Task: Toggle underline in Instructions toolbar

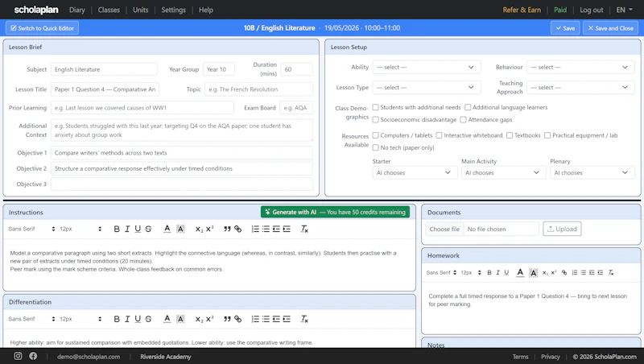Action: click(138, 229)
